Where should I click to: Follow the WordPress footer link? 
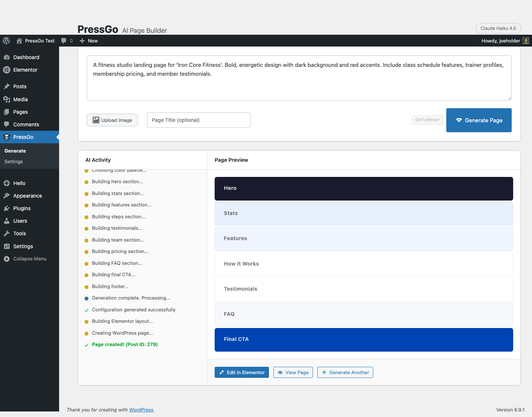tap(141, 410)
